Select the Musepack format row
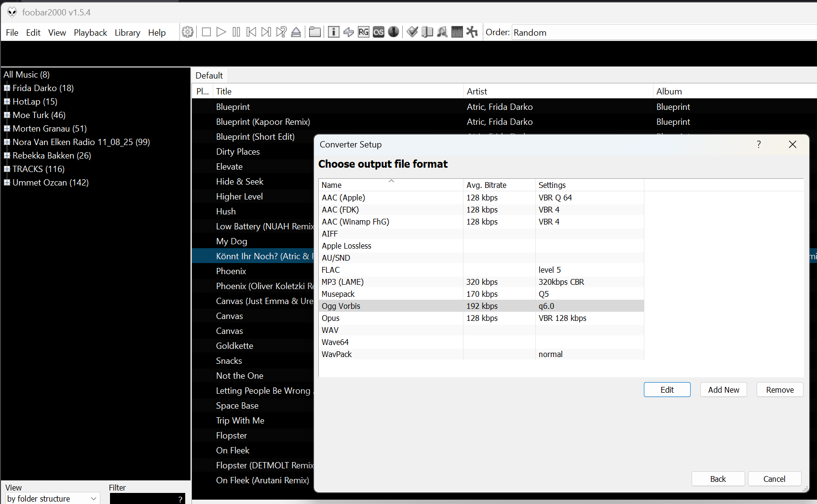This screenshot has width=817, height=504. tap(481, 294)
